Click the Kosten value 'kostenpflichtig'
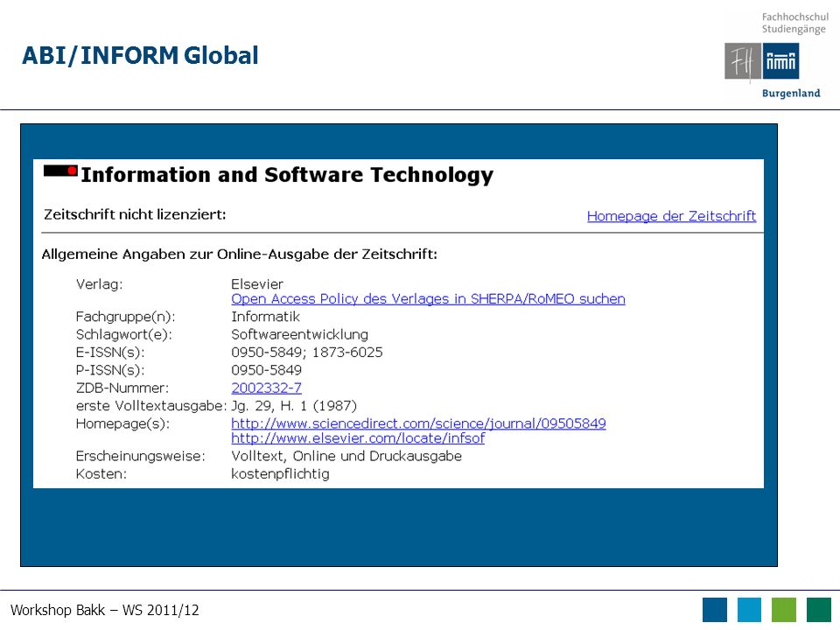Screen dimensions: 840x630 [280, 474]
